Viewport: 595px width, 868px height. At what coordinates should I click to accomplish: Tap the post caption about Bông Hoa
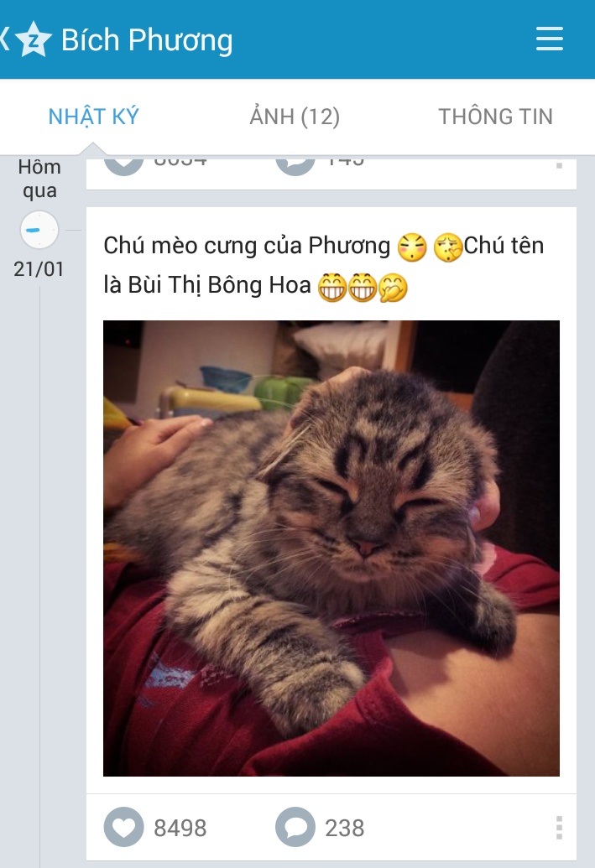coord(324,266)
